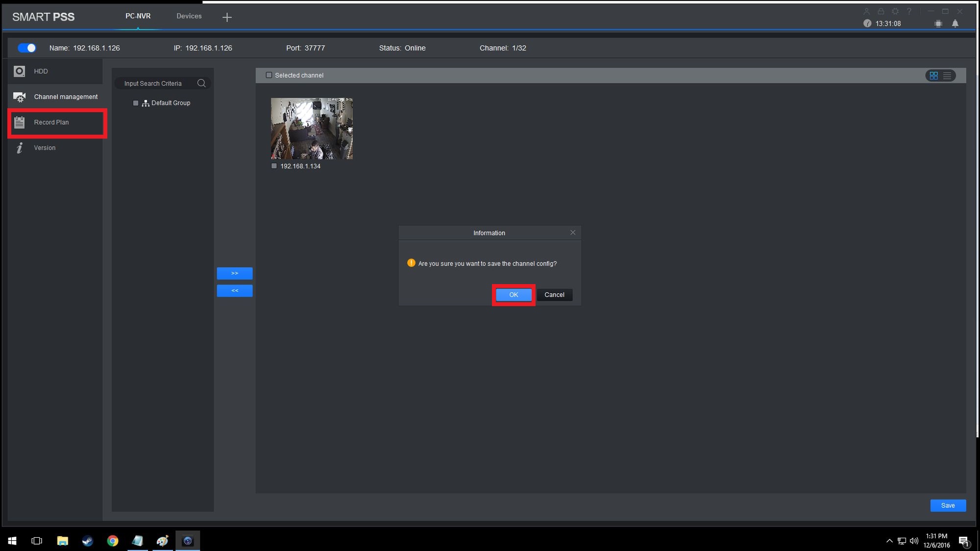
Task: Switch to the Devices tab
Action: (x=189, y=16)
